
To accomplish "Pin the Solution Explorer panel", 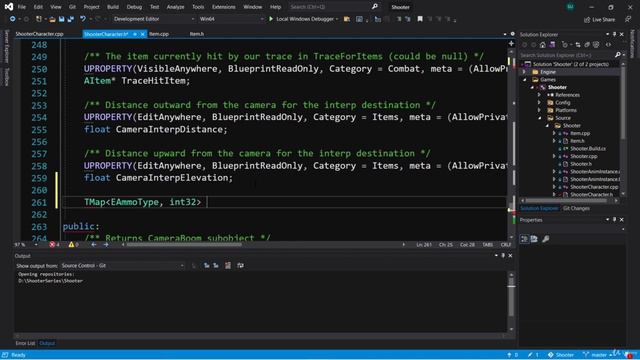I will tap(615, 34).
